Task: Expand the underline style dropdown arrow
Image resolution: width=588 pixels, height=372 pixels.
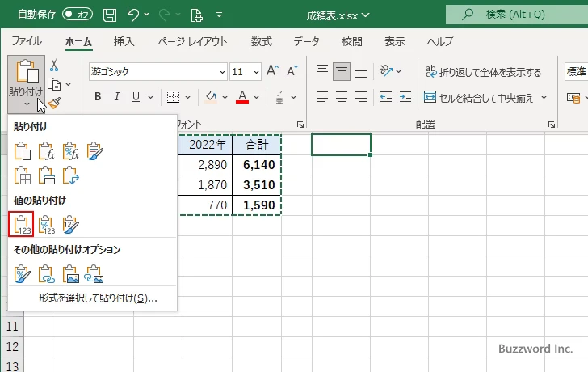Action: tap(150, 97)
